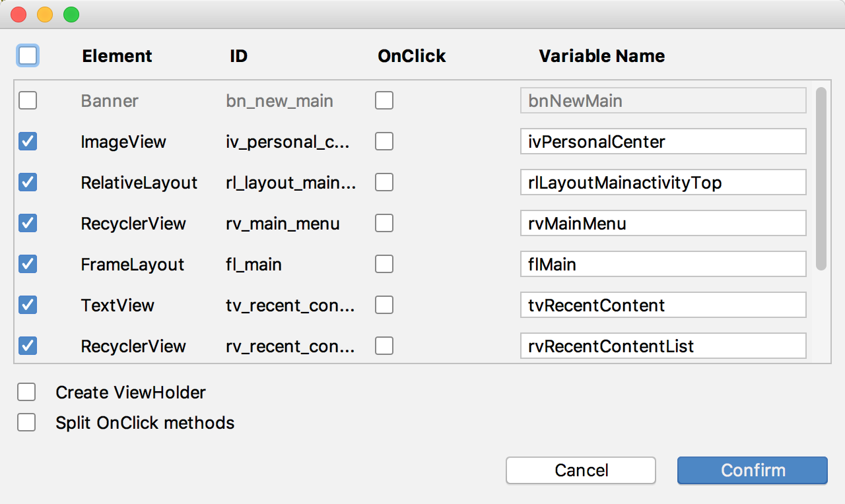The width and height of the screenshot is (845, 504).
Task: Click the rvMainMenu variable name field
Action: pos(663,223)
